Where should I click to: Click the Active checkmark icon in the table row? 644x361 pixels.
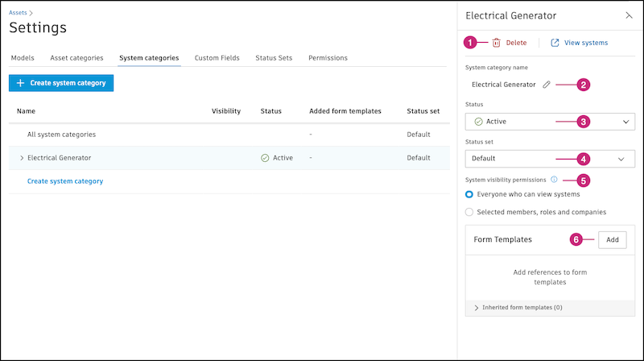tap(265, 158)
